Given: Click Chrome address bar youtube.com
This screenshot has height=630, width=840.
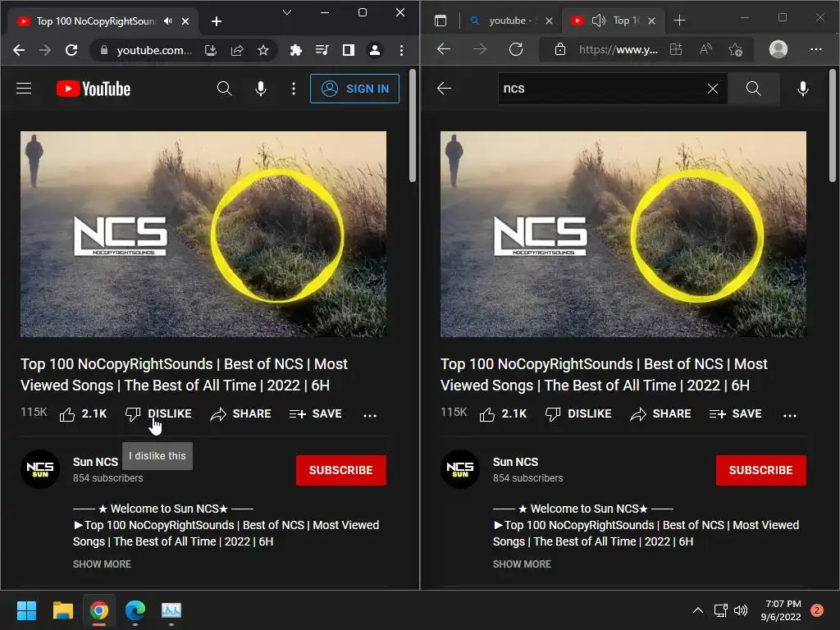Looking at the screenshot, I should 154,50.
